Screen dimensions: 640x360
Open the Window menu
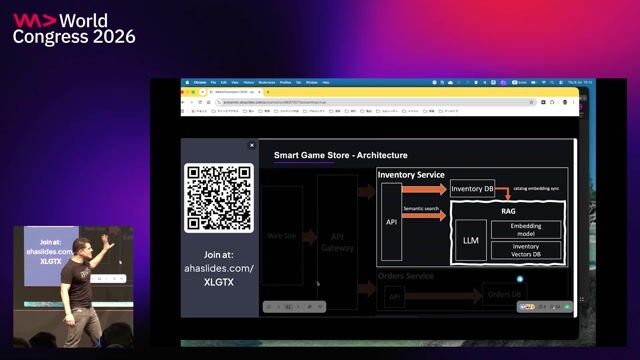311,82
